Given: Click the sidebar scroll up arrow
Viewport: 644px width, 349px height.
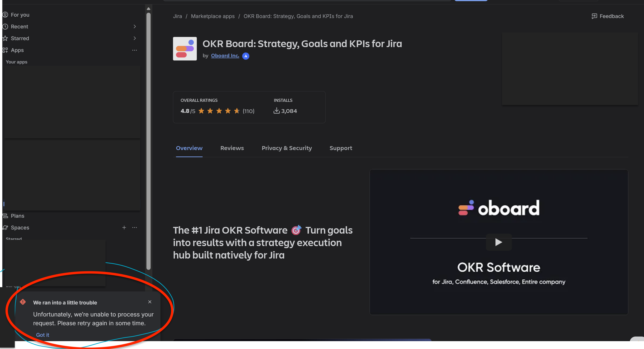Looking at the screenshot, I should (x=149, y=9).
